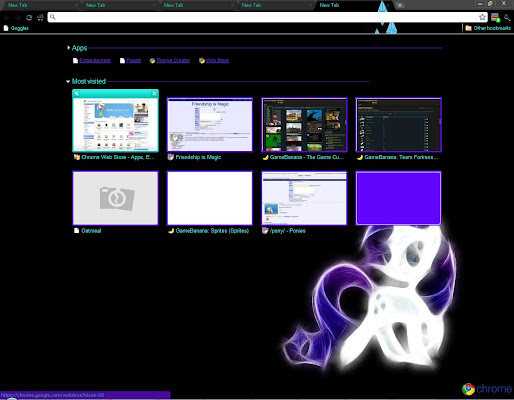Open a new tab with the plus button
Image resolution: width=514 pixels, height=400 pixels.
pos(399,5)
